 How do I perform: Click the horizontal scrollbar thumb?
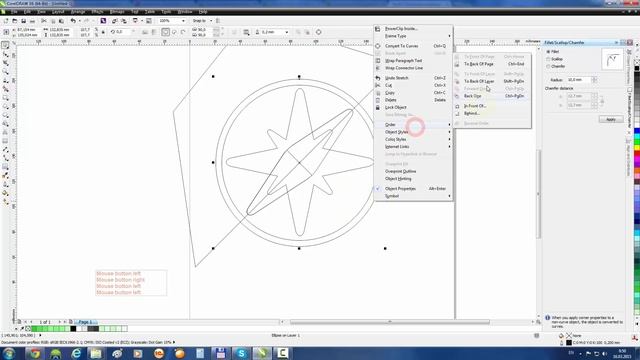pyautogui.click(x=389, y=322)
